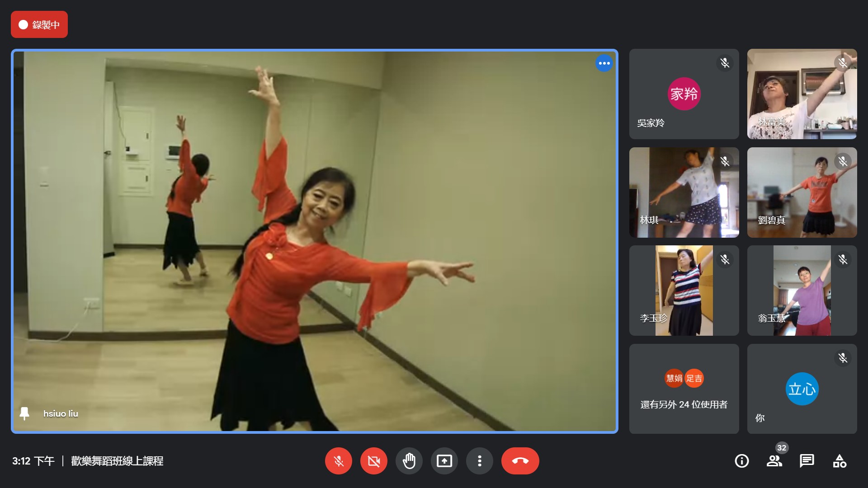Click the muted mic icon on 劉碧真's tile

point(843,161)
